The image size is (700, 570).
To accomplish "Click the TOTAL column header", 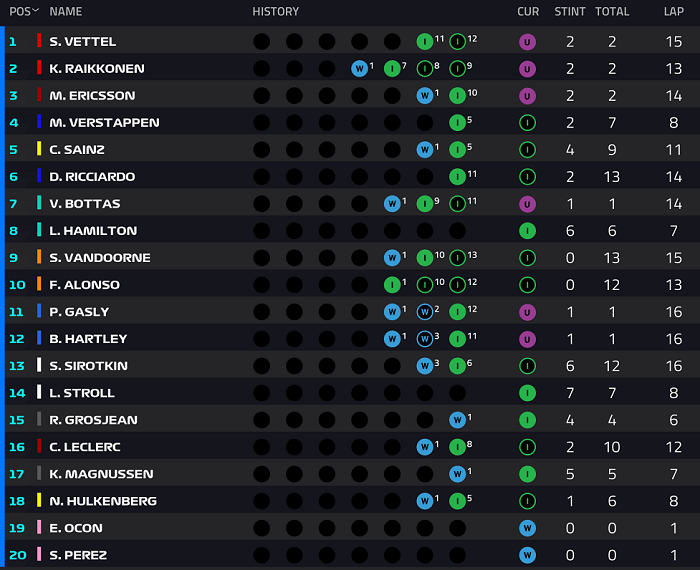I will [612, 12].
